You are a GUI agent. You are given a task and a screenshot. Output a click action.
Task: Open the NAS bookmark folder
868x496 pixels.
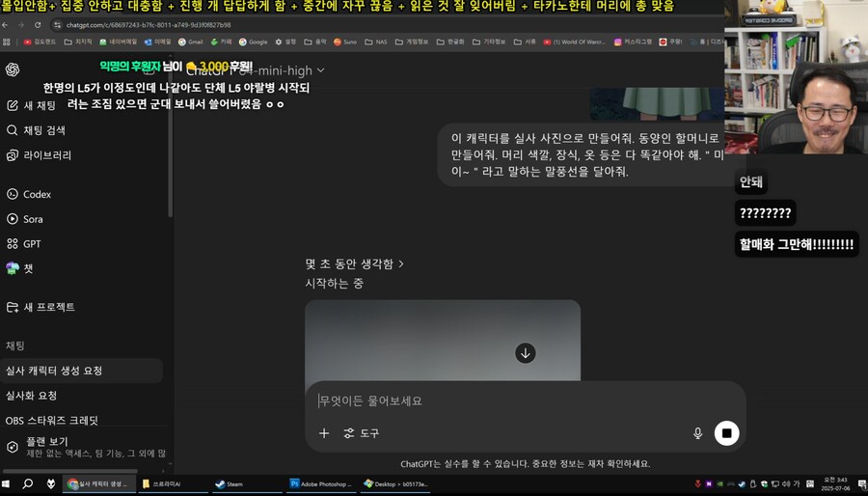point(376,41)
